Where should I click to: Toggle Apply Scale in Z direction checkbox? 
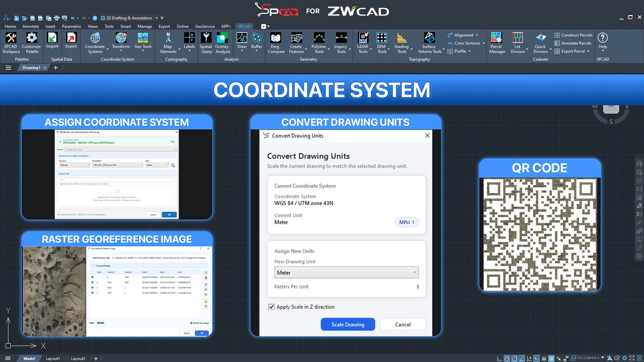[x=272, y=307]
